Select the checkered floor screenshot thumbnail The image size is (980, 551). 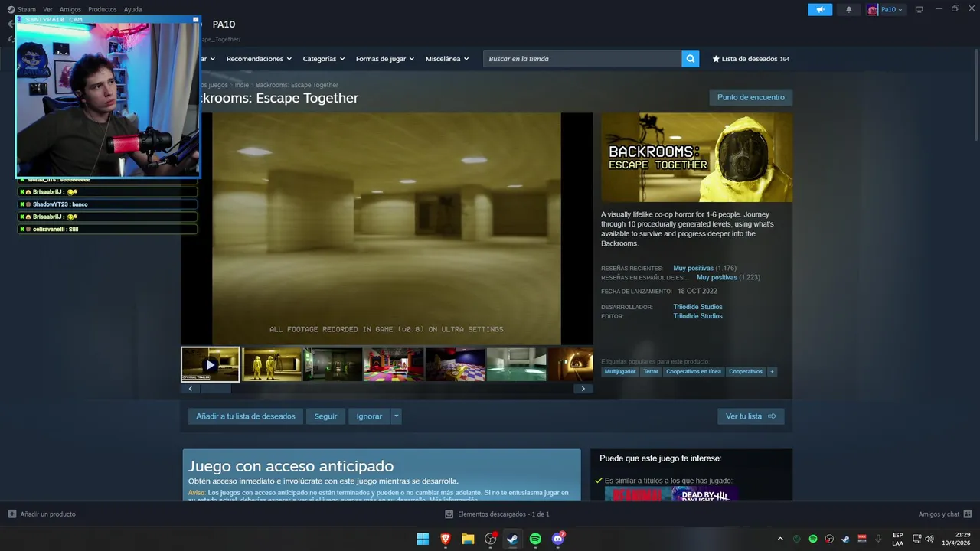456,364
